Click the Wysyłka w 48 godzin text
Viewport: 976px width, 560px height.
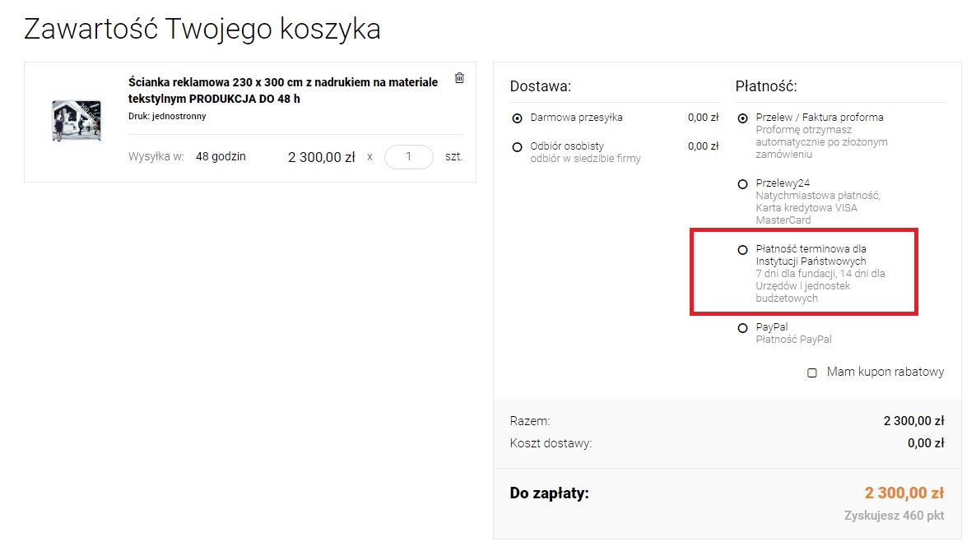click(189, 156)
